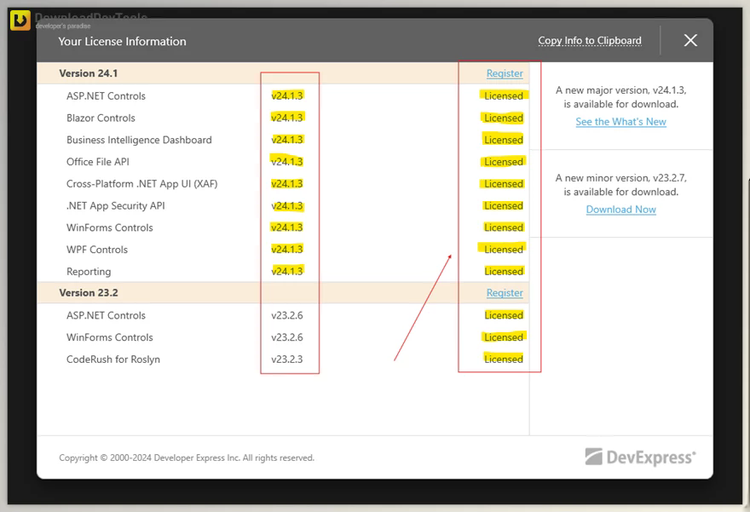Click Licensed status for Business Intelligence Dashboard
Screen dimensions: 750x512
[503, 140]
